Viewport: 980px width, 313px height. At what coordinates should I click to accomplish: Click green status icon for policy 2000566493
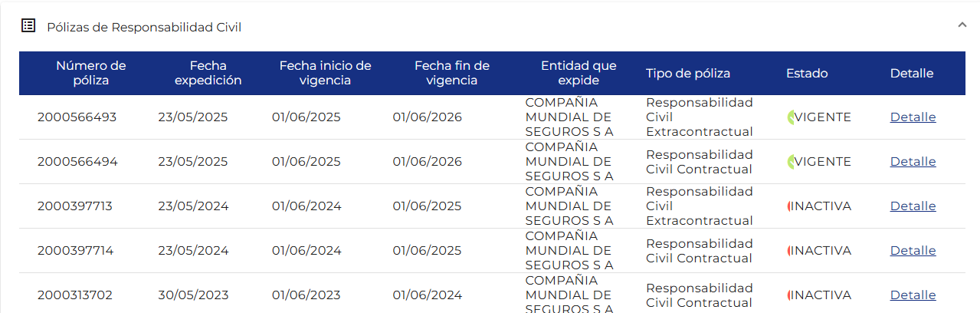tap(792, 117)
